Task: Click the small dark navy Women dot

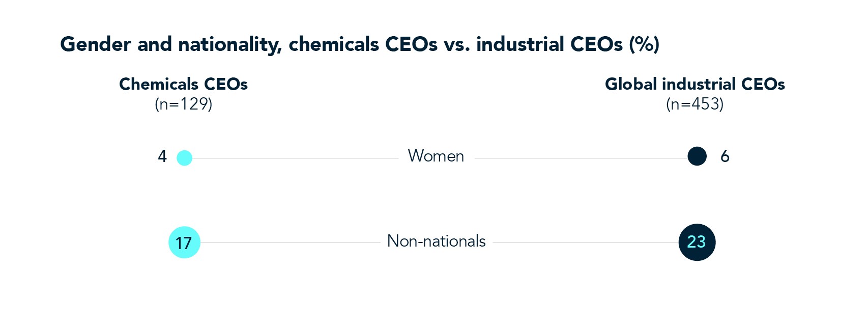Action: 697,156
